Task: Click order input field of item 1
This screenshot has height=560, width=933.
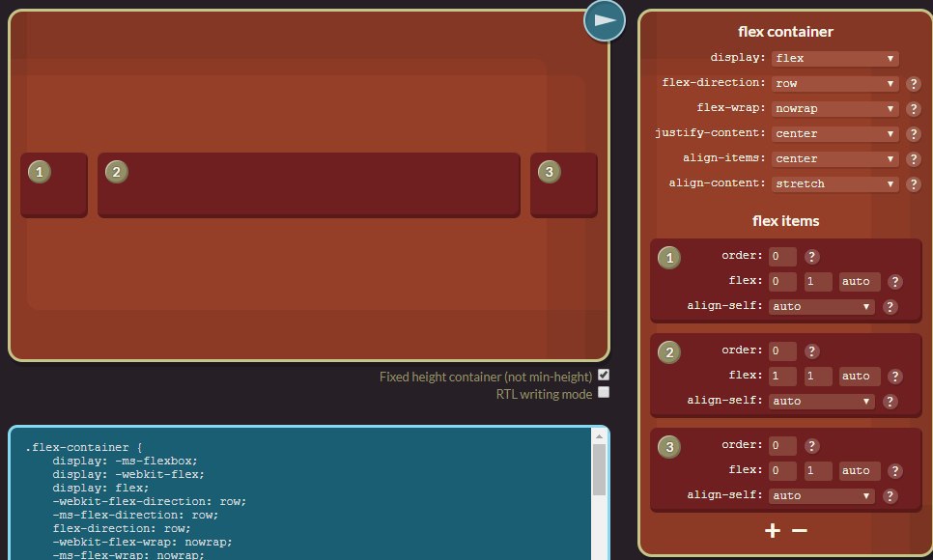Action: [x=782, y=257]
